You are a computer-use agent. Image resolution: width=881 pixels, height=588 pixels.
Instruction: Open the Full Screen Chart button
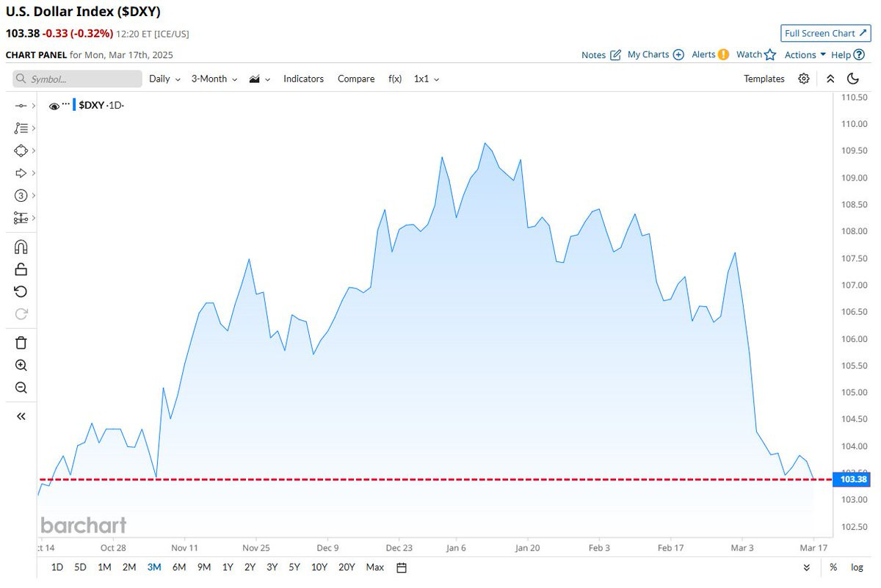coord(826,33)
